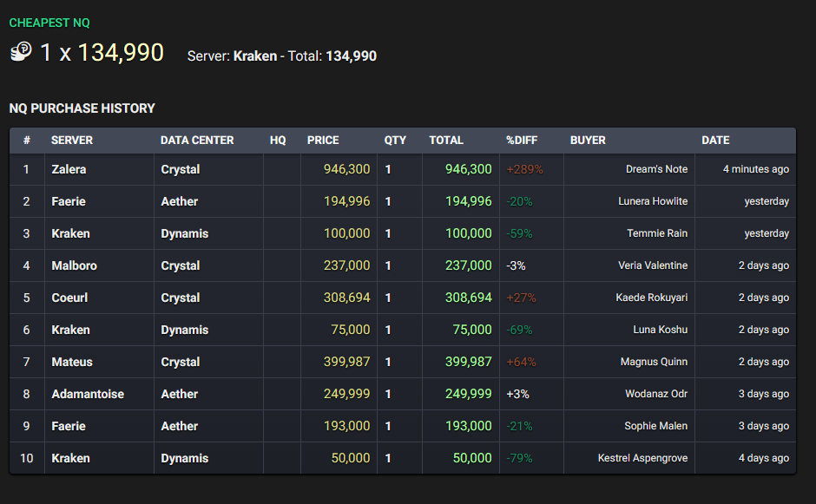Click the CHEAPEST NQ heading
The height and width of the screenshot is (504, 816).
click(x=49, y=23)
